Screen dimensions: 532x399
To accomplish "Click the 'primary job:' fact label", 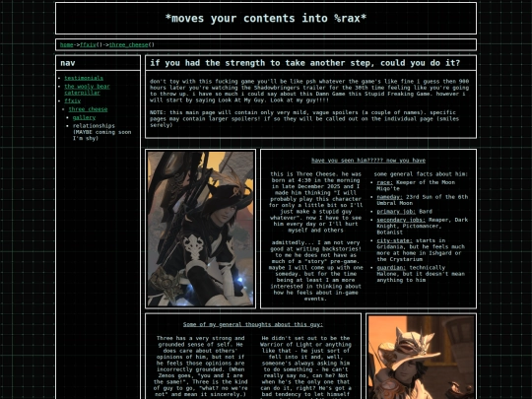I will [x=396, y=212].
